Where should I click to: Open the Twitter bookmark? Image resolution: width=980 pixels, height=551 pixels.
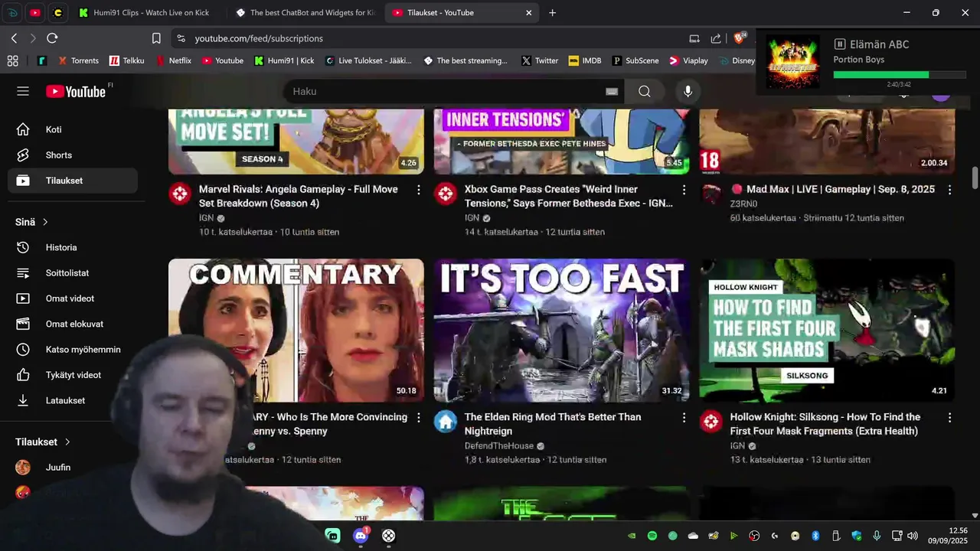(x=540, y=60)
